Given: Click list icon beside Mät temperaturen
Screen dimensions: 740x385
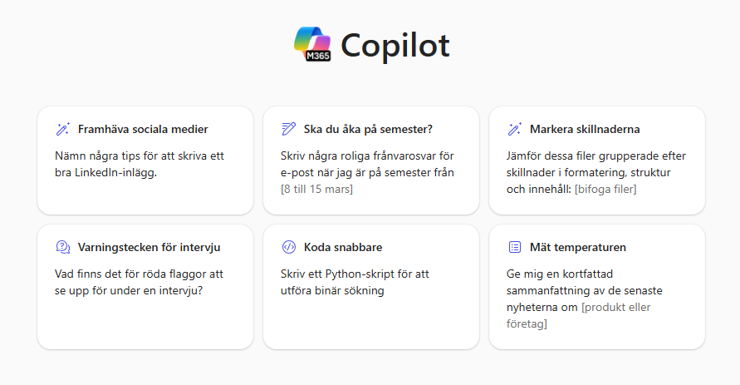Looking at the screenshot, I should 514,247.
